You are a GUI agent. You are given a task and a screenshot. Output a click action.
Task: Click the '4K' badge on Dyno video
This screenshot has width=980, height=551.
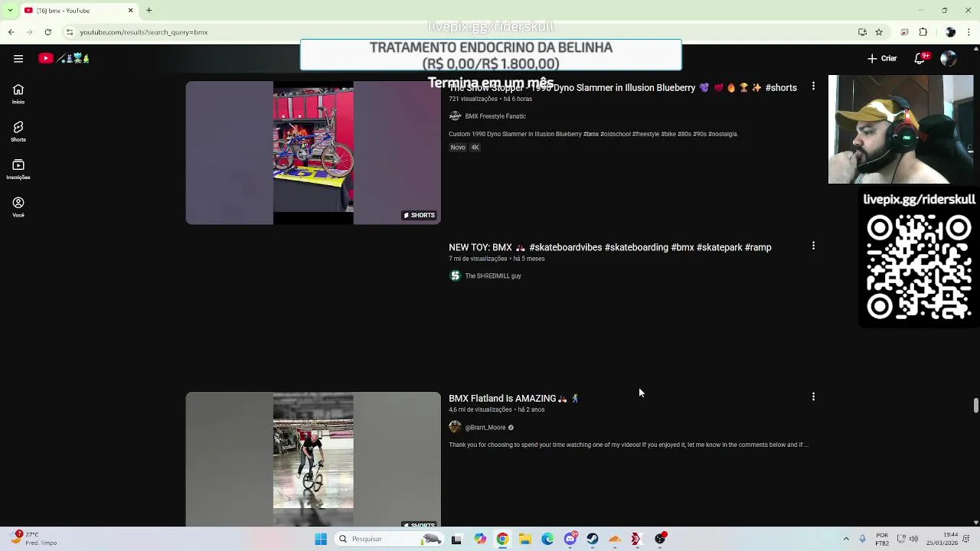point(475,148)
